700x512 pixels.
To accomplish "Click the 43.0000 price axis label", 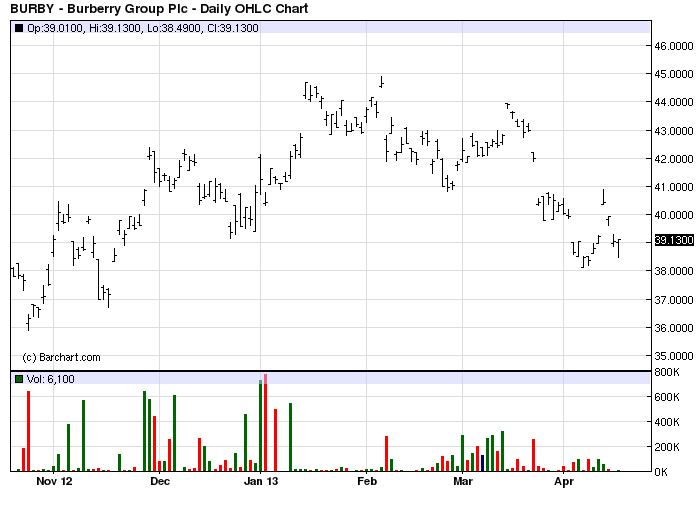I will tap(674, 131).
